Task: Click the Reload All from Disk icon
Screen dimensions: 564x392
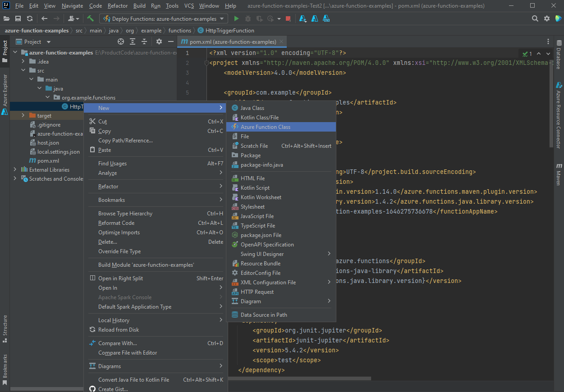Action: click(x=30, y=18)
